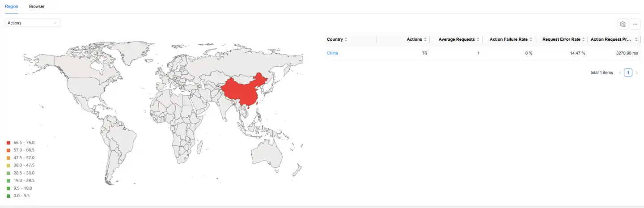The height and width of the screenshot is (208, 644).
Task: Click page 1 pagination button
Action: click(628, 72)
